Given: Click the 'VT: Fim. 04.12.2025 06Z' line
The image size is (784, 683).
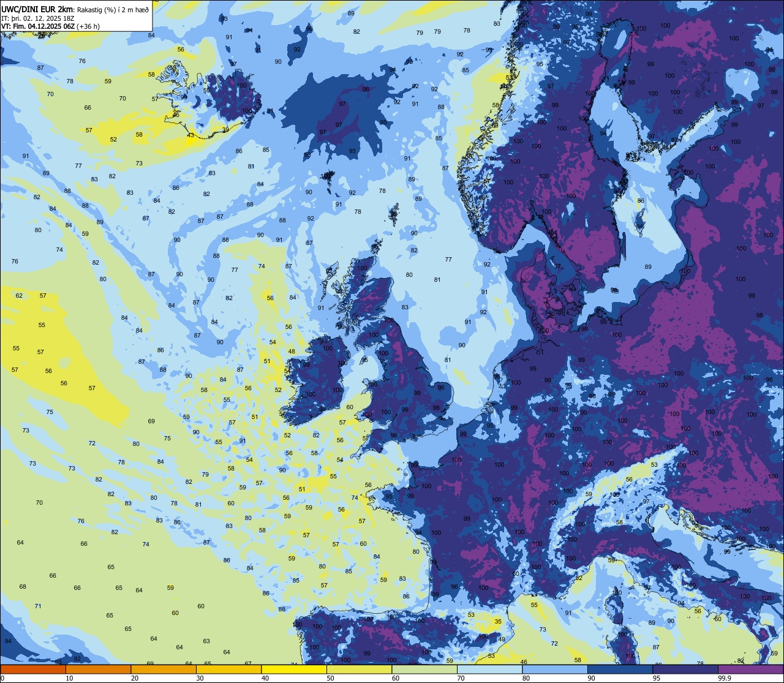Looking at the screenshot, I should point(38,26).
